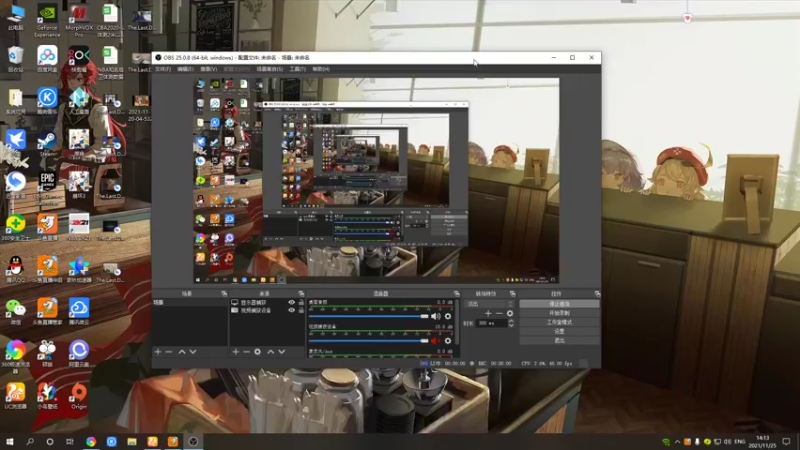Move the scene down in Scenes panel

[193, 352]
